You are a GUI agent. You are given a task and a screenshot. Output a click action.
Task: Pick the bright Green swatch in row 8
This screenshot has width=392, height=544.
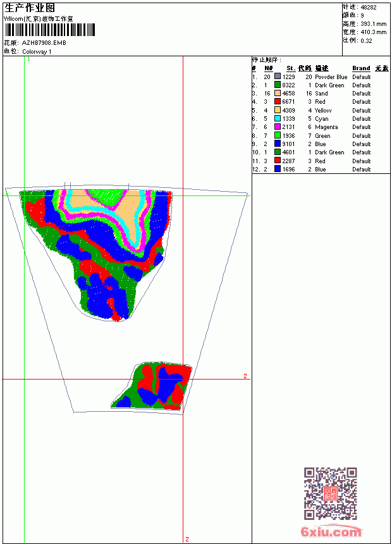pyautogui.click(x=278, y=135)
